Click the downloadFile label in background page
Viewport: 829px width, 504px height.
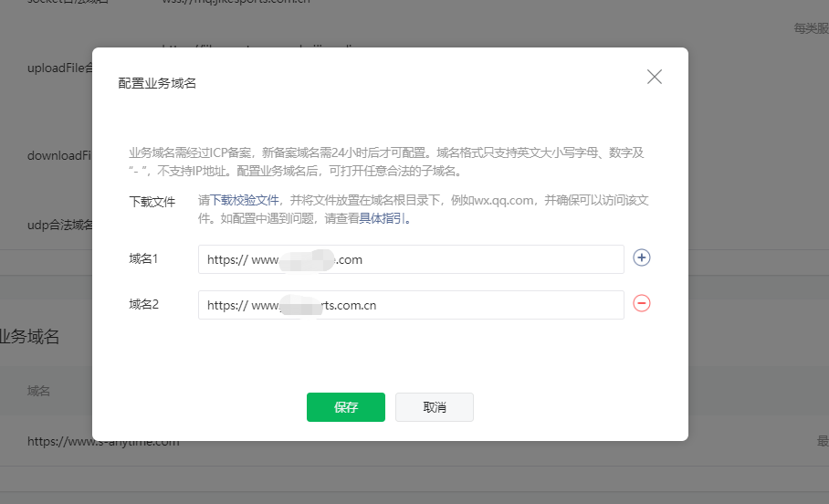pos(59,155)
